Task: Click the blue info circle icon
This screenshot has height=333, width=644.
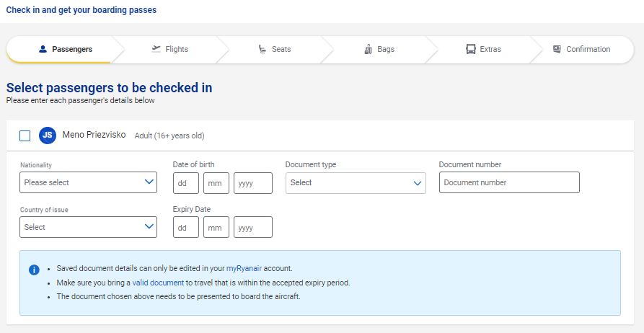Action: pos(34,270)
